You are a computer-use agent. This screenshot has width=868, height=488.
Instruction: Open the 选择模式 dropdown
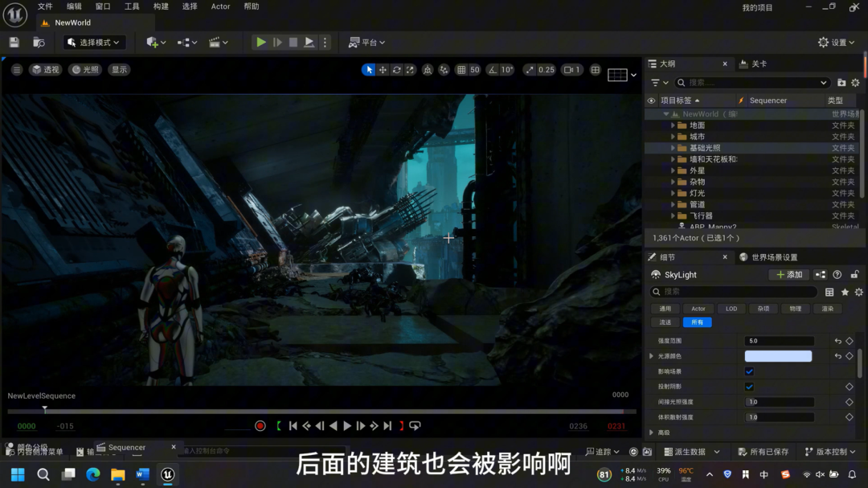point(95,43)
